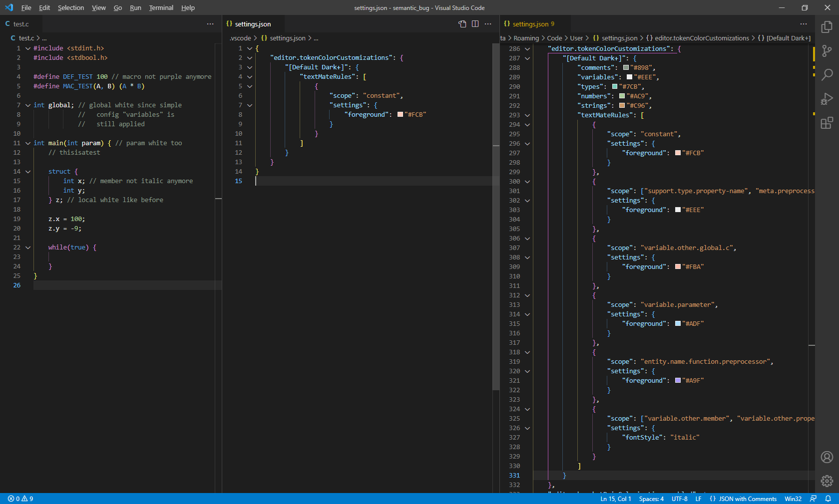
Task: Click the #ADF color swatch
Action: tap(678, 324)
